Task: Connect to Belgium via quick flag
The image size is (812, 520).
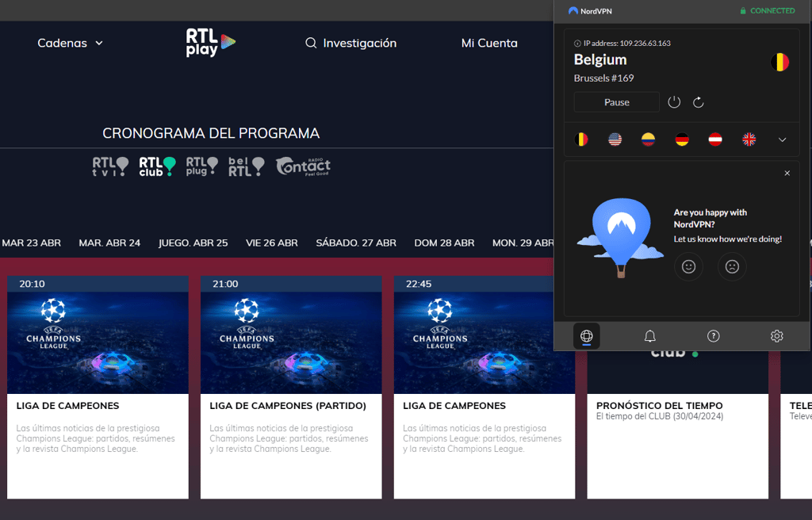Action: [x=581, y=140]
